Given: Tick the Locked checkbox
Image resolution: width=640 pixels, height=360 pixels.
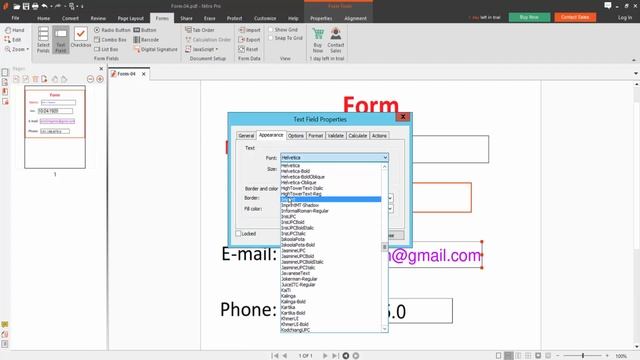Looking at the screenshot, I should point(238,233).
